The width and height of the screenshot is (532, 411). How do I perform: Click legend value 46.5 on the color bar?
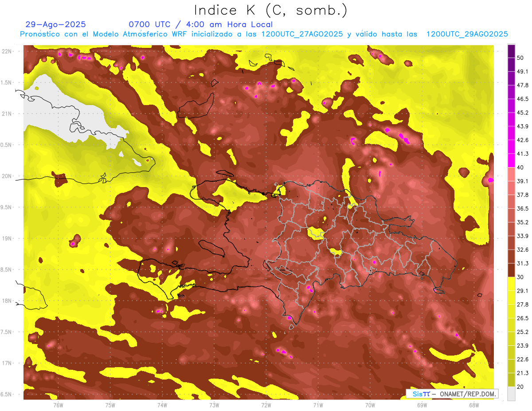tap(522, 99)
